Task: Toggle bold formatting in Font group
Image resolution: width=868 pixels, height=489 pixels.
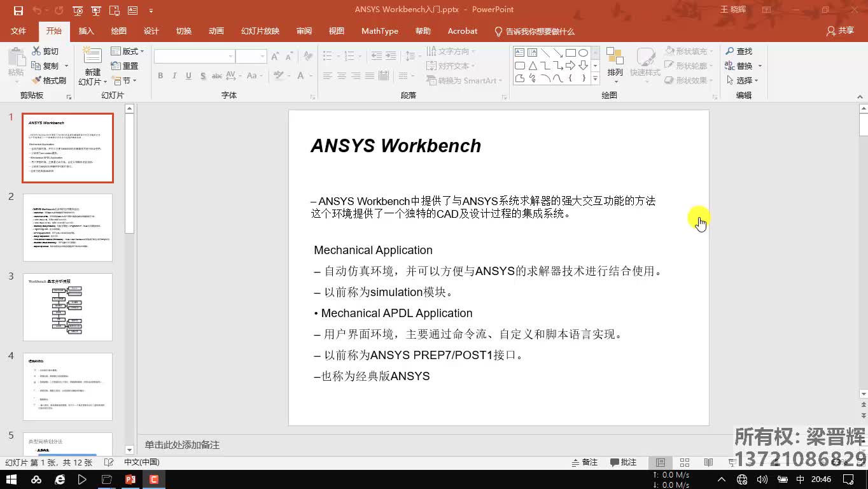Action: (160, 75)
